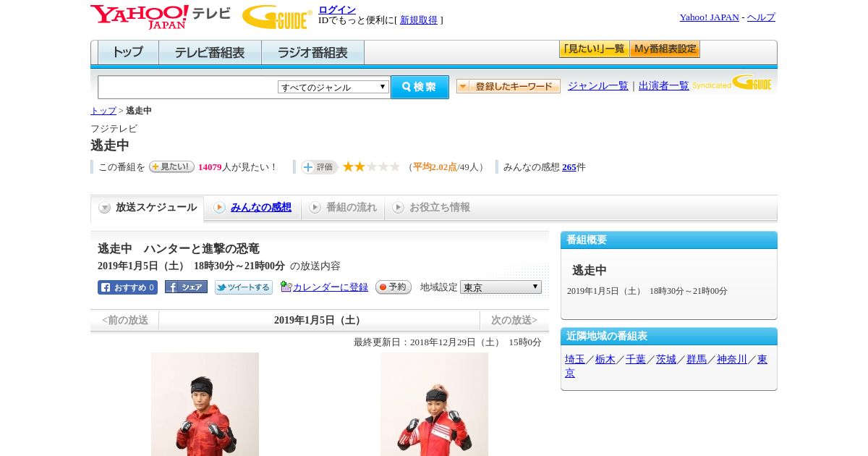Click the Twitter ツイートする button
Viewport: 868px width, 456px height.
coord(244,287)
